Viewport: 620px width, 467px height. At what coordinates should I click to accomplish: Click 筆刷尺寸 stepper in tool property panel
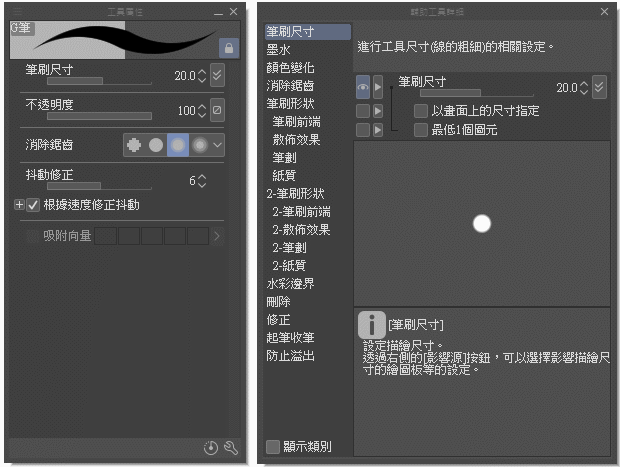coord(202,76)
